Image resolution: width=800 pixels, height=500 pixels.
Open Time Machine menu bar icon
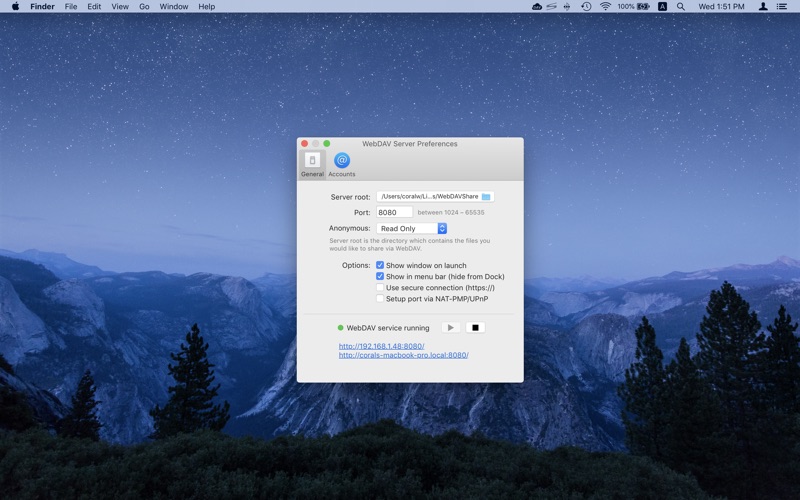(586, 7)
